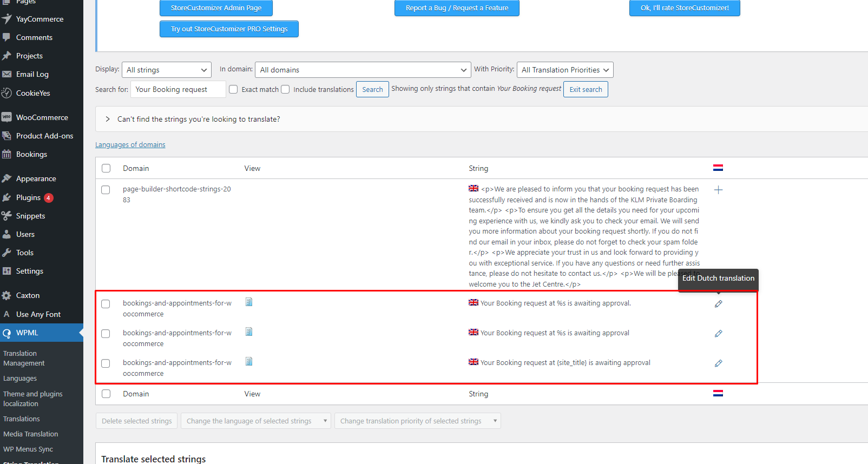Open Media Translation submenu item
Screen dimensions: 868x464
pos(31,434)
